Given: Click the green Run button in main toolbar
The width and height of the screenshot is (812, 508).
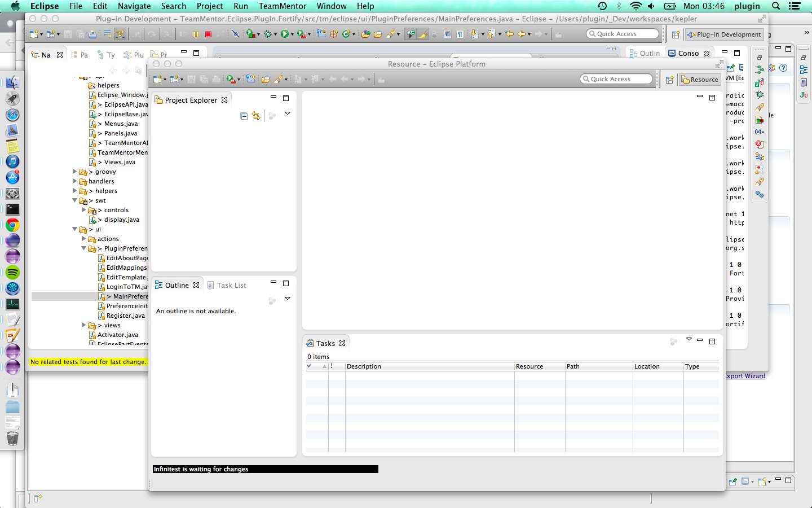Looking at the screenshot, I should click(x=285, y=34).
